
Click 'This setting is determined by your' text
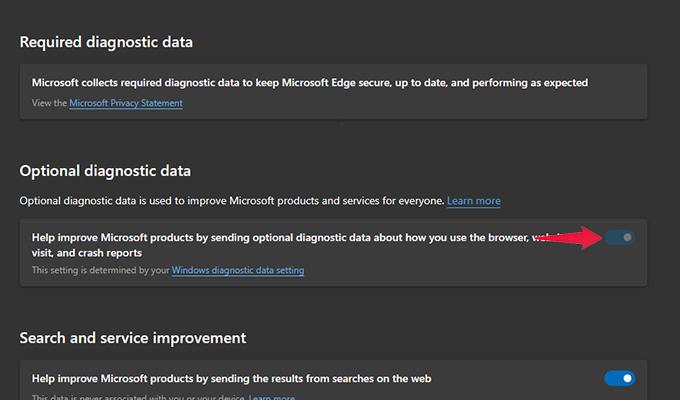[100, 270]
